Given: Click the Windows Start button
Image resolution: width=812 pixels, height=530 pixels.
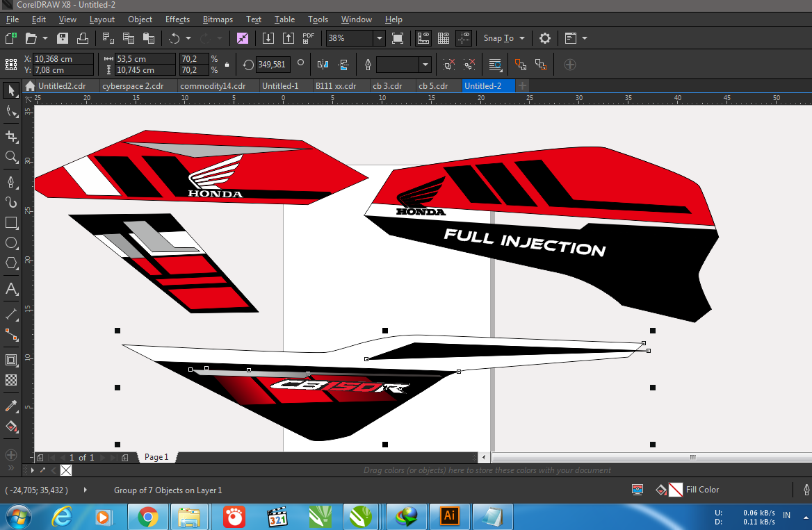Looking at the screenshot, I should click(x=18, y=517).
